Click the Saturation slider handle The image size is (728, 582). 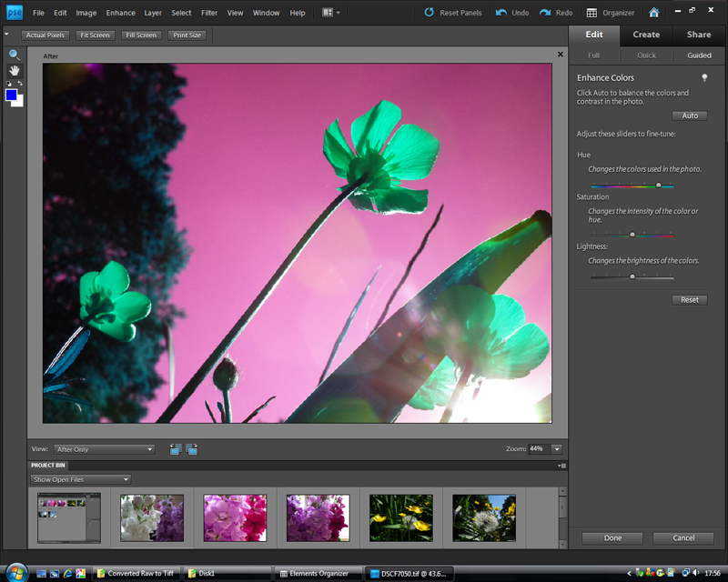click(x=632, y=235)
